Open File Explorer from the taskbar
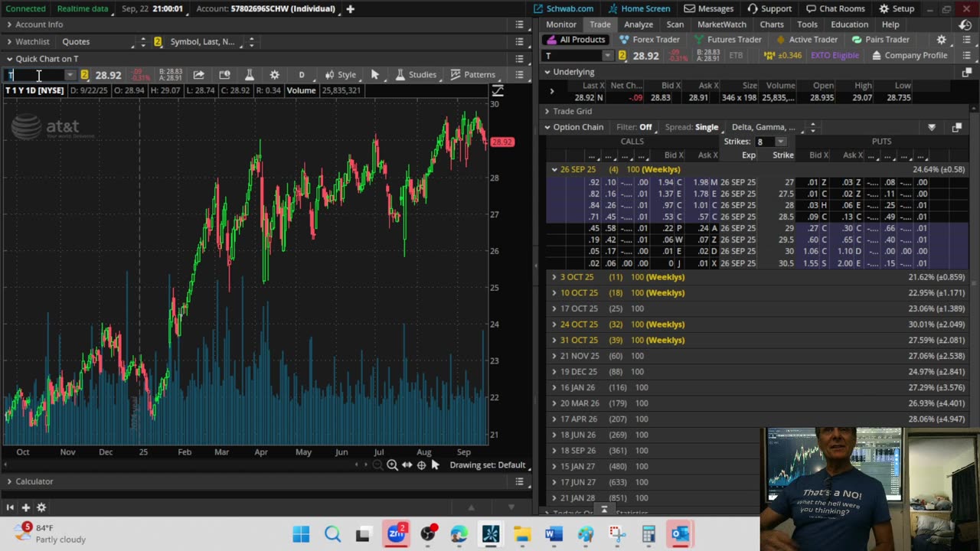 click(522, 533)
